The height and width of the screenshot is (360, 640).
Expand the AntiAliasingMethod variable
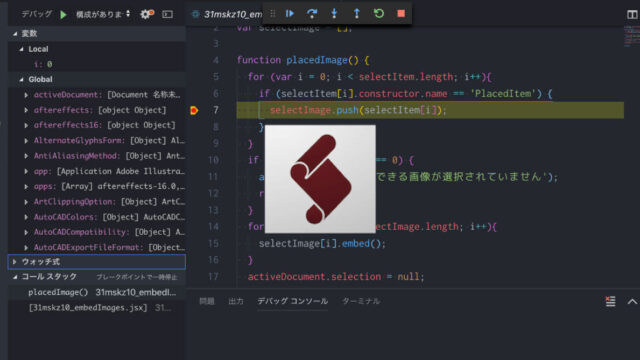coord(26,156)
